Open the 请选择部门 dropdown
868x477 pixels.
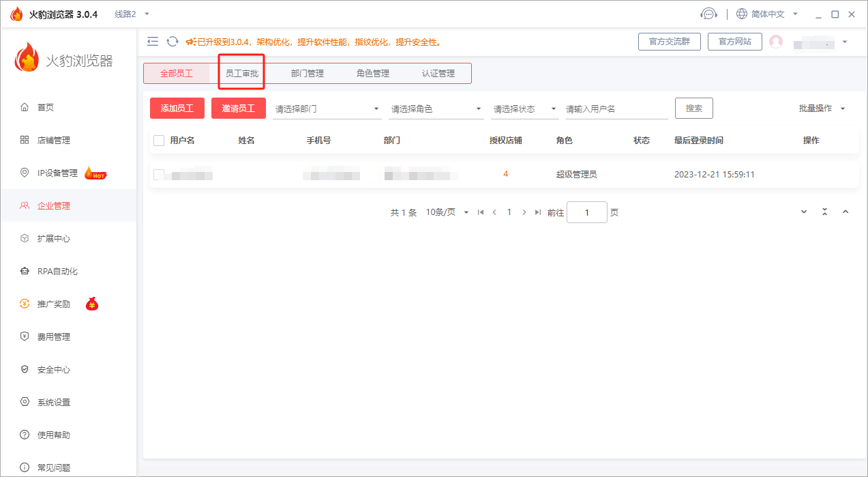[327, 108]
